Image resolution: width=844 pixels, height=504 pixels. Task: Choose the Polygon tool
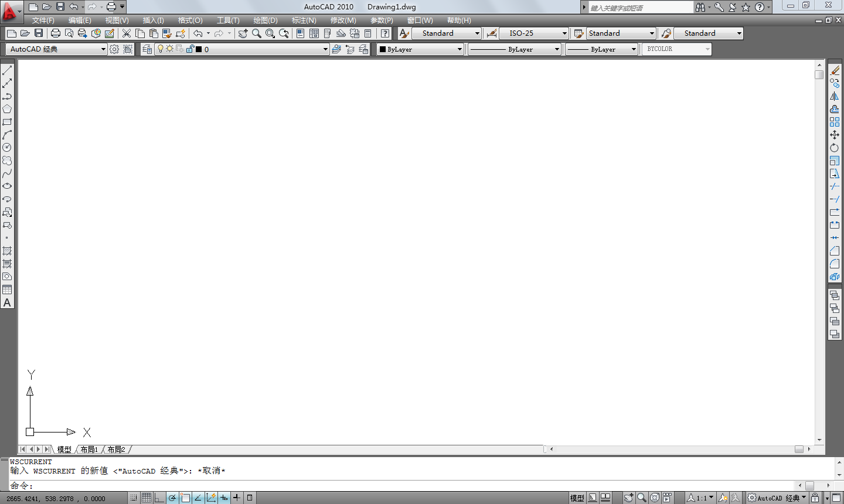click(x=7, y=109)
